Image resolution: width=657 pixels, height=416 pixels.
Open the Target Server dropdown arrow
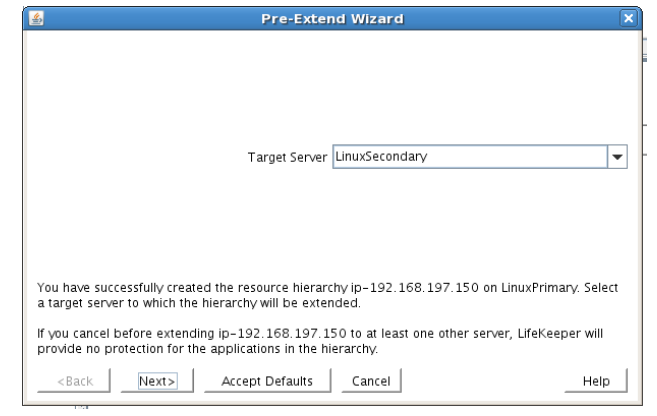coord(617,157)
